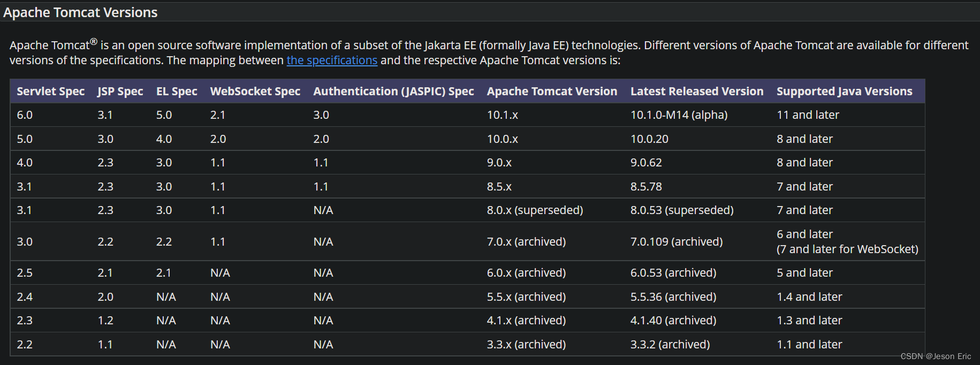Select the '4.1.40 (archived)' cell
980x365 pixels.
point(673,321)
